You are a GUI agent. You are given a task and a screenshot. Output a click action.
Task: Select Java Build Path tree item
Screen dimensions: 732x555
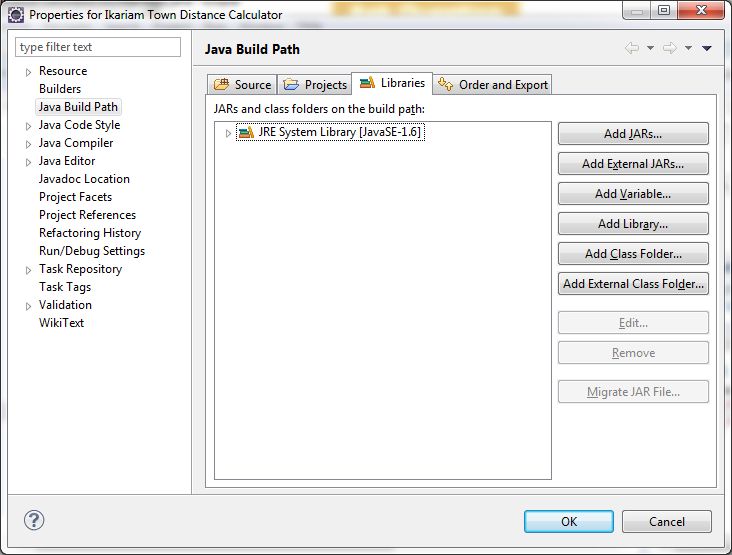pyautogui.click(x=78, y=107)
